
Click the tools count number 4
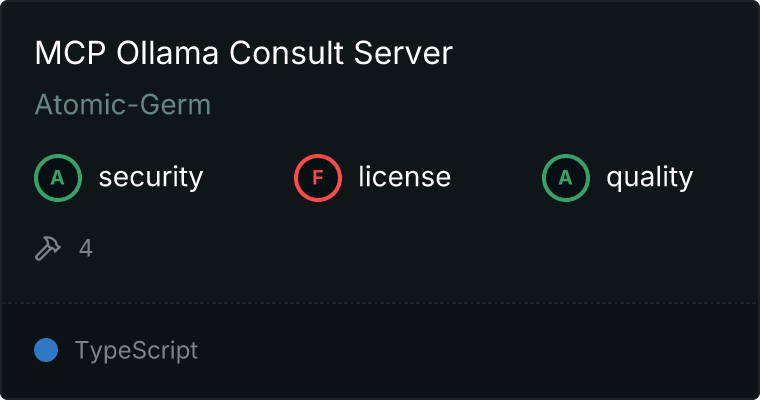coord(86,248)
